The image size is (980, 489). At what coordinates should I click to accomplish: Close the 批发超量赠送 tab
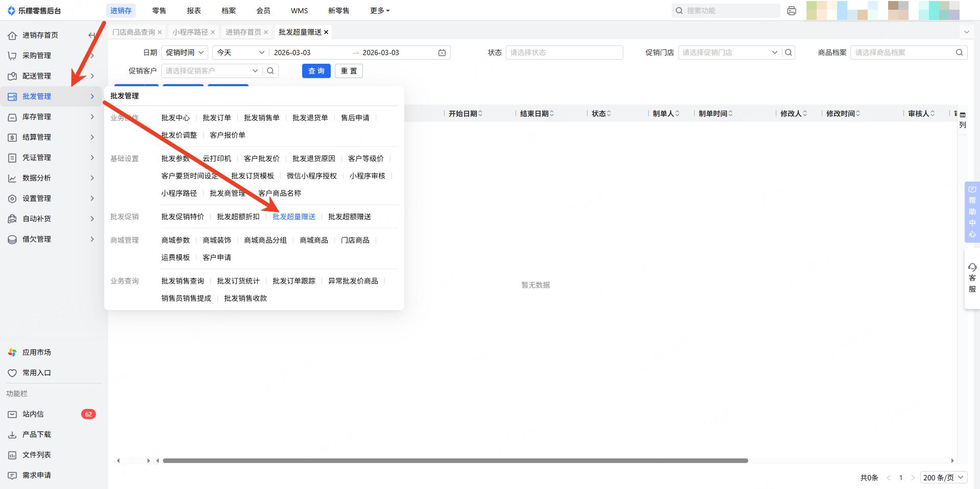326,32
